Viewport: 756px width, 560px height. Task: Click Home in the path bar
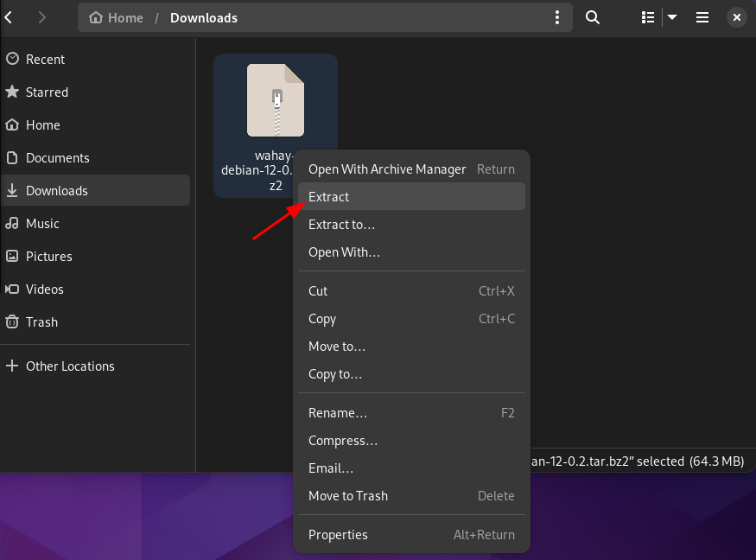tap(117, 17)
